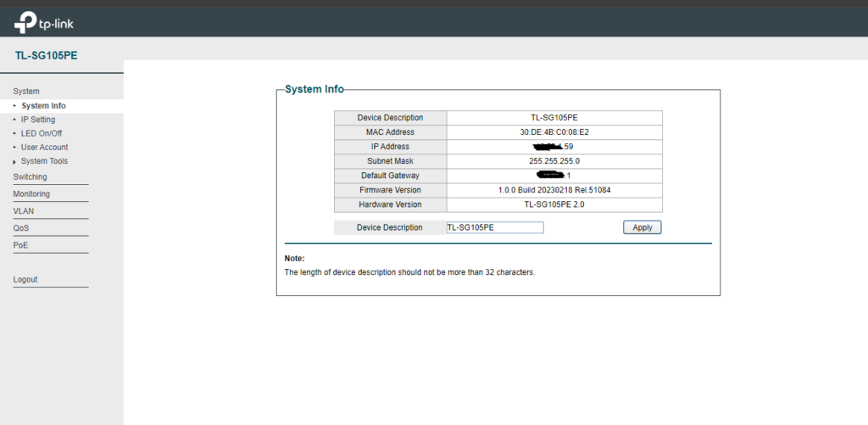Click the Default Gateway row label
Image resolution: width=868 pixels, height=425 pixels.
pos(390,176)
